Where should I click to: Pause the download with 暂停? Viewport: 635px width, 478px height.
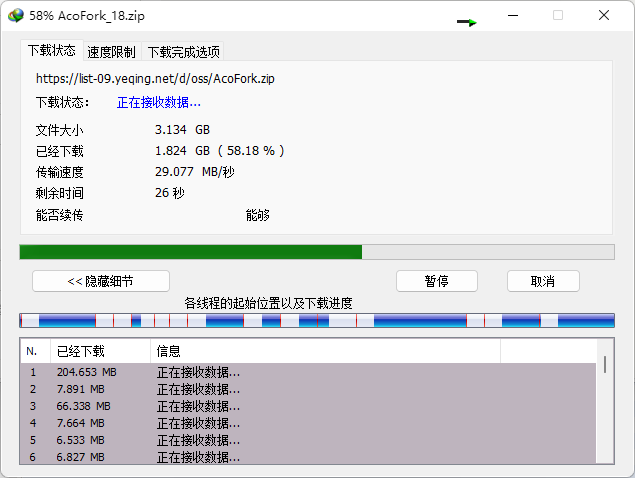pos(436,281)
